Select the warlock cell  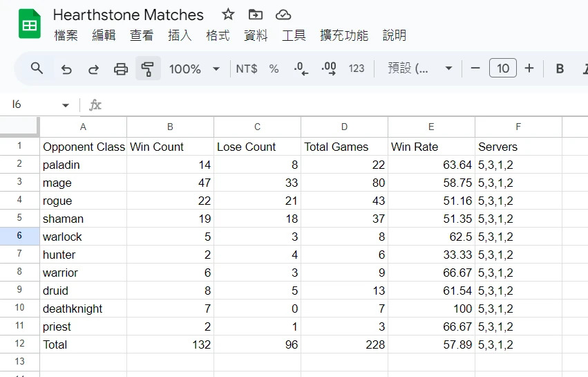[x=83, y=237]
